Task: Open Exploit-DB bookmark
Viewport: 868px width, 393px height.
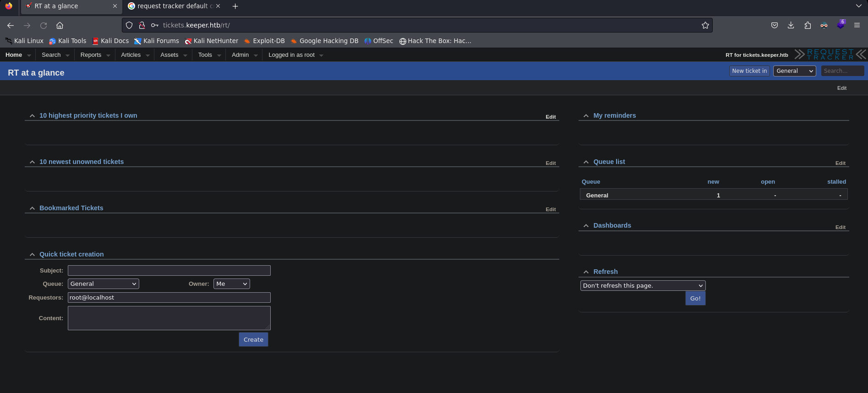Action: pyautogui.click(x=264, y=41)
